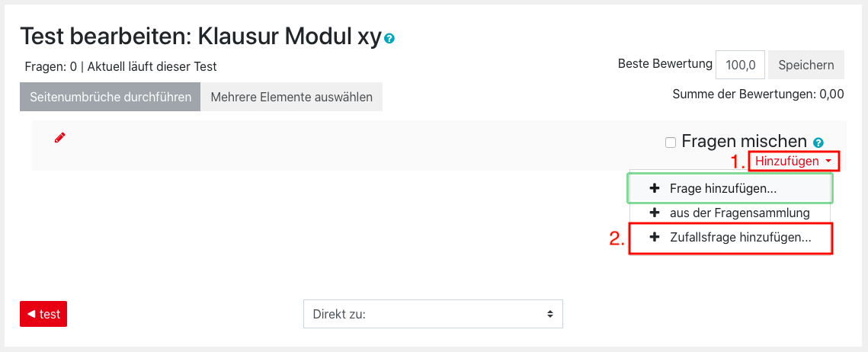Click the Fragen mischen label text
Image resolution: width=868 pixels, height=352 pixels.
click(744, 141)
